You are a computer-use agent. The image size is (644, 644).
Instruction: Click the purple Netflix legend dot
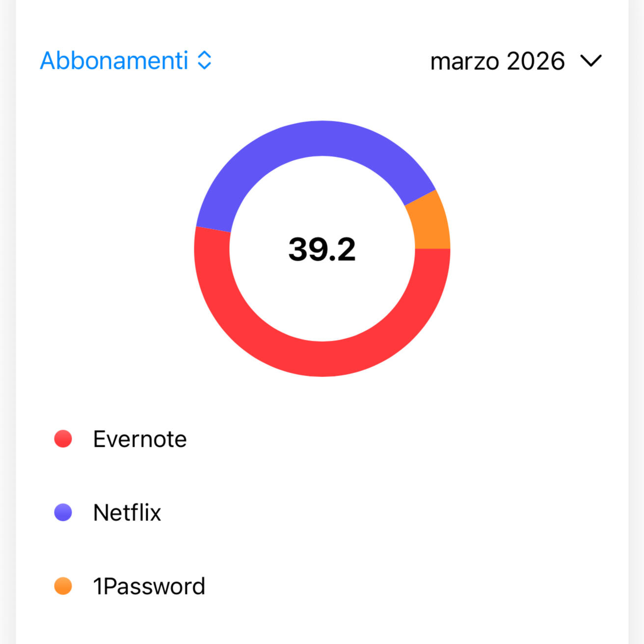point(63,512)
